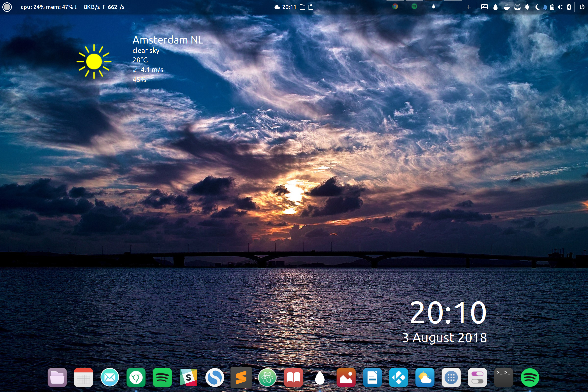Click the 20:11 clock in the top bar
The height and width of the screenshot is (392, 588).
[x=289, y=7]
